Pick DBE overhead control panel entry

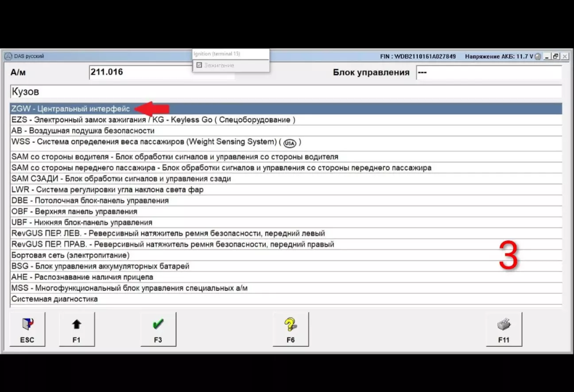[90, 200]
